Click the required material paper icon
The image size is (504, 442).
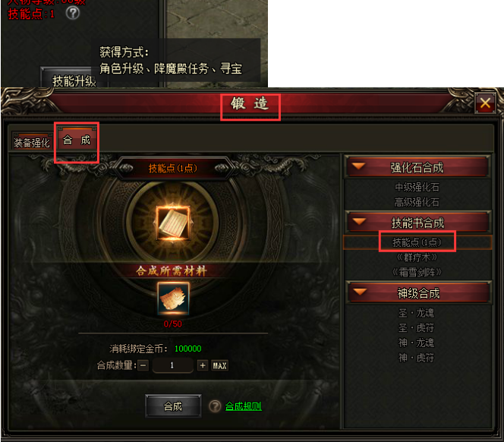click(x=173, y=298)
